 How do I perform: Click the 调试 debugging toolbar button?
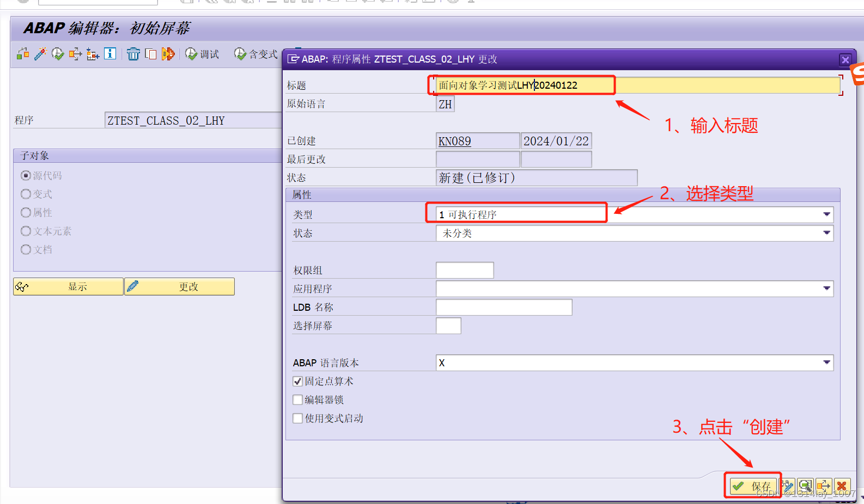click(202, 54)
